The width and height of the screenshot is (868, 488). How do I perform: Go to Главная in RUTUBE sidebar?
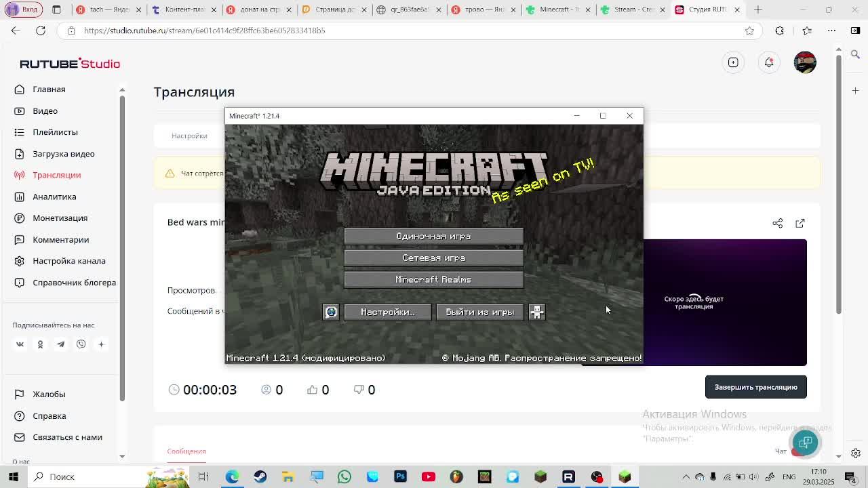click(x=49, y=89)
